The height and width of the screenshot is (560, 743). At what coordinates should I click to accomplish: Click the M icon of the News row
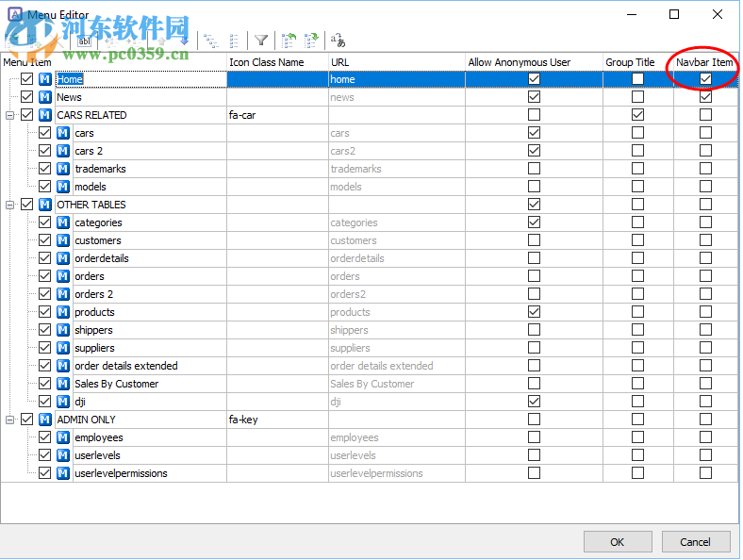click(45, 97)
